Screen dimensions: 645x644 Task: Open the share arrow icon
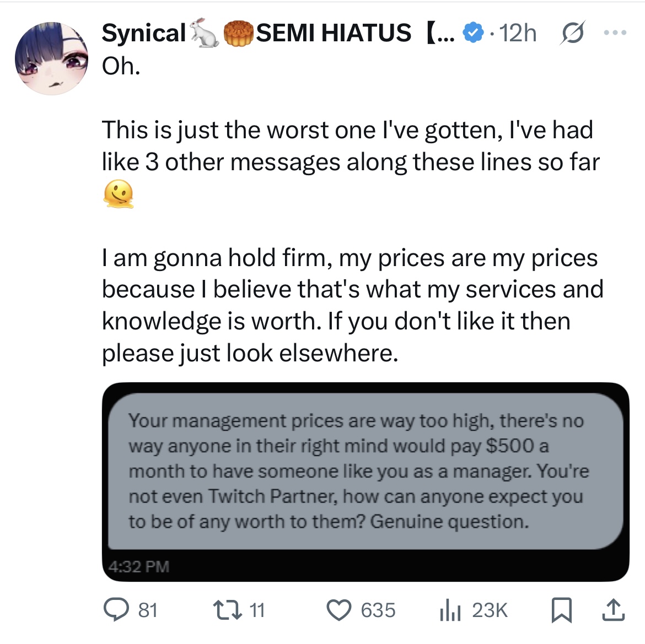(614, 610)
